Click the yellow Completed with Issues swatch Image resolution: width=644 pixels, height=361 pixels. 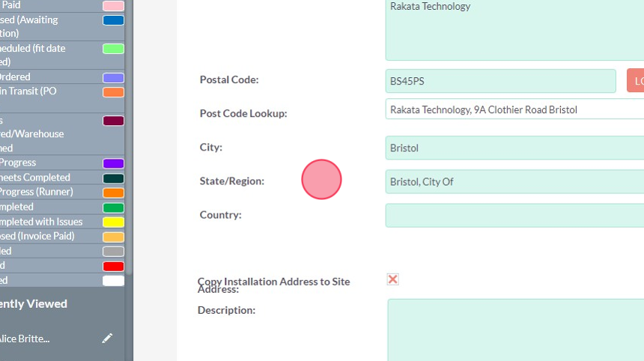coord(113,222)
